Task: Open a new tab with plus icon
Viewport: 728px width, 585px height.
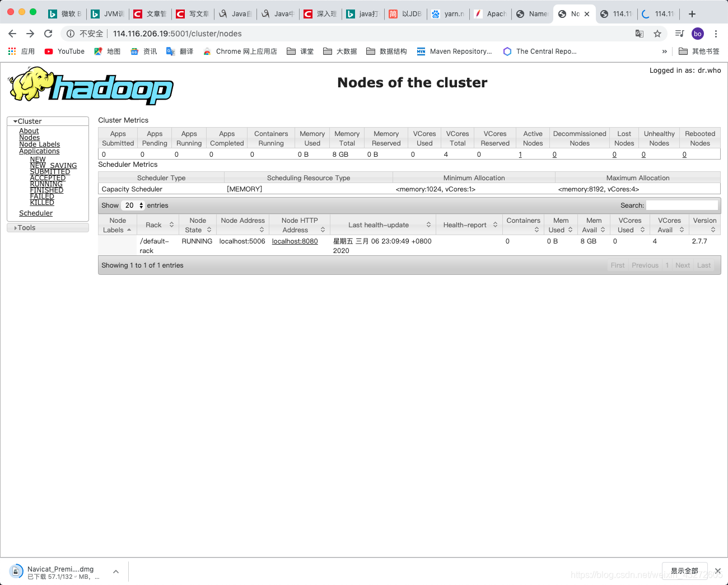Action: (x=692, y=14)
